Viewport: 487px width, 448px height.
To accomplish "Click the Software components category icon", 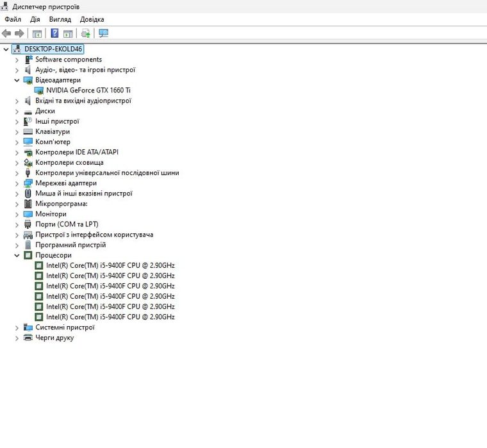I will 28,60.
